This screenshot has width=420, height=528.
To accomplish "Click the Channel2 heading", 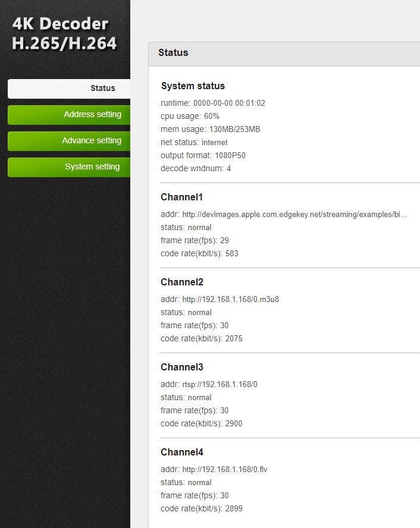I will (x=182, y=282).
